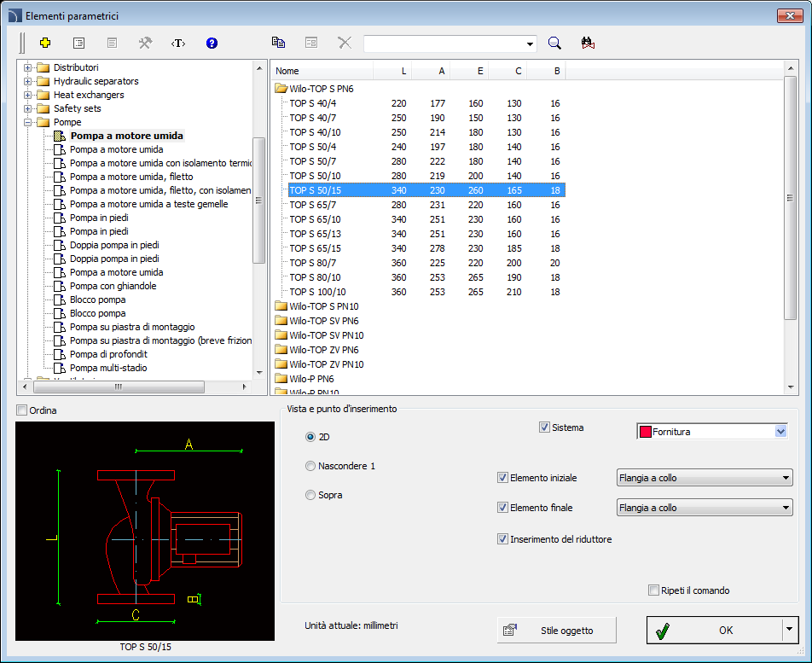Open the Fornitura system dropdown
Viewport: 812px width, 663px height.
click(781, 432)
